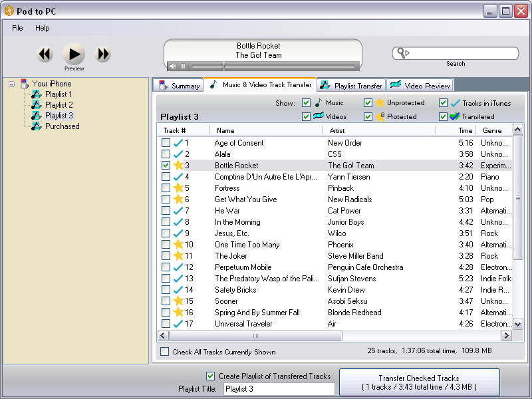Toggle Show Music checkbox

pos(306,103)
